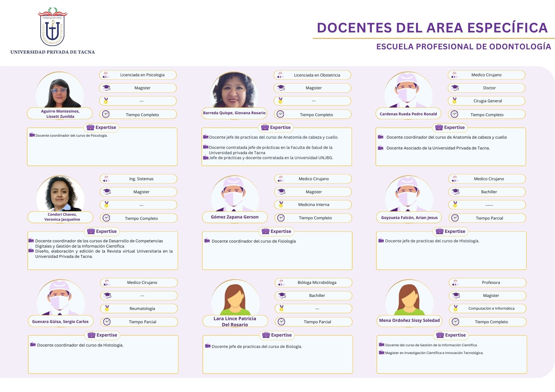Click Expertise label in Guevara Güisa card
Image resolution: width=555 pixels, height=392 pixels.
point(102,335)
